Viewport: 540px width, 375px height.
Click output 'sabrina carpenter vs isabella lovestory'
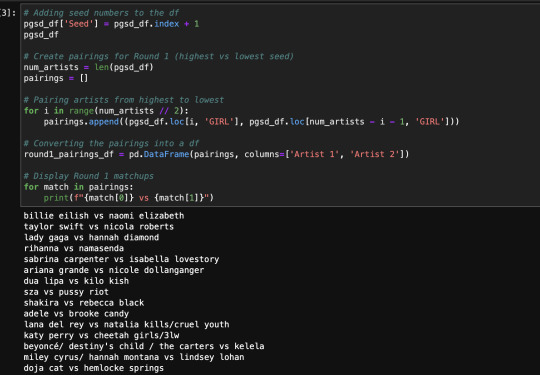point(121,259)
